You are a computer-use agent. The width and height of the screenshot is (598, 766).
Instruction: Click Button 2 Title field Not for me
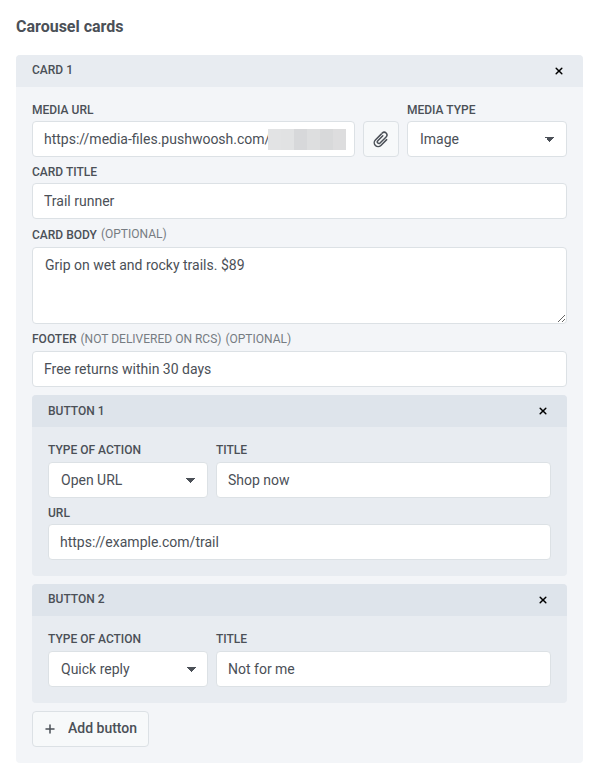pyautogui.click(x=384, y=669)
